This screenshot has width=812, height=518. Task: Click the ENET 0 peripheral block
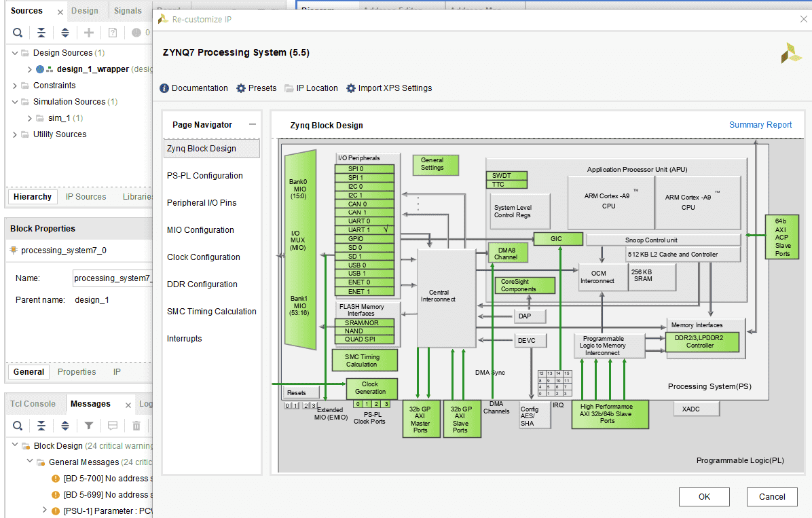364,282
